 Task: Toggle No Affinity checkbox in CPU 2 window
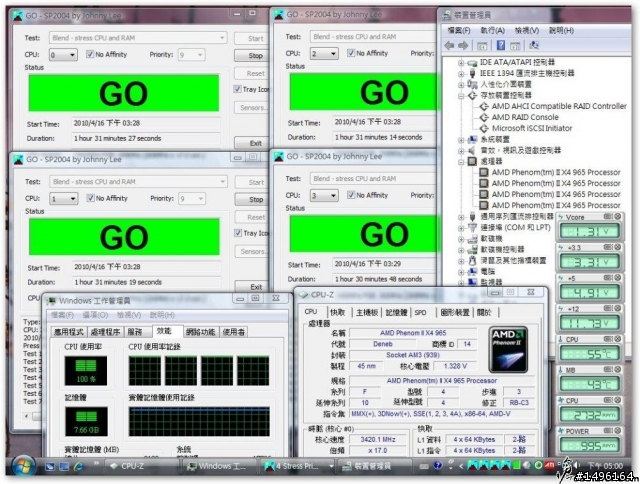[351, 53]
